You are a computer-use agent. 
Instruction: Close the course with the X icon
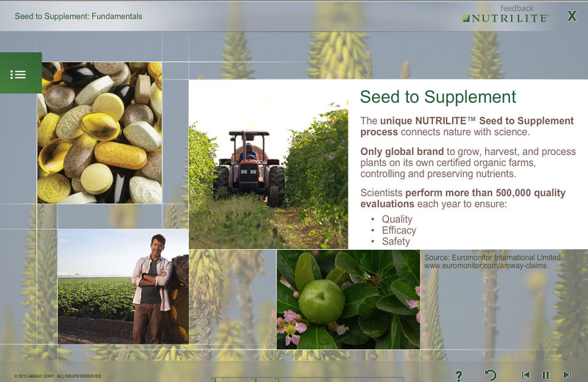click(572, 16)
